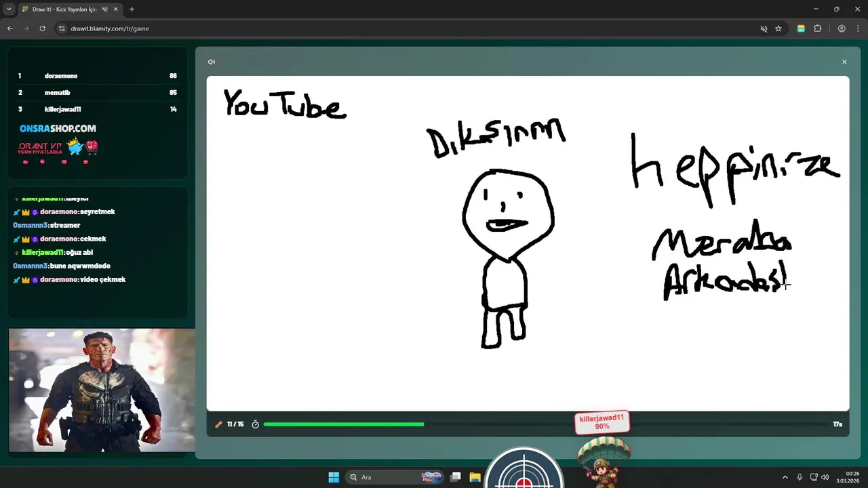Click the round timer icon
Screen dimensions: 868x488
[256, 424]
